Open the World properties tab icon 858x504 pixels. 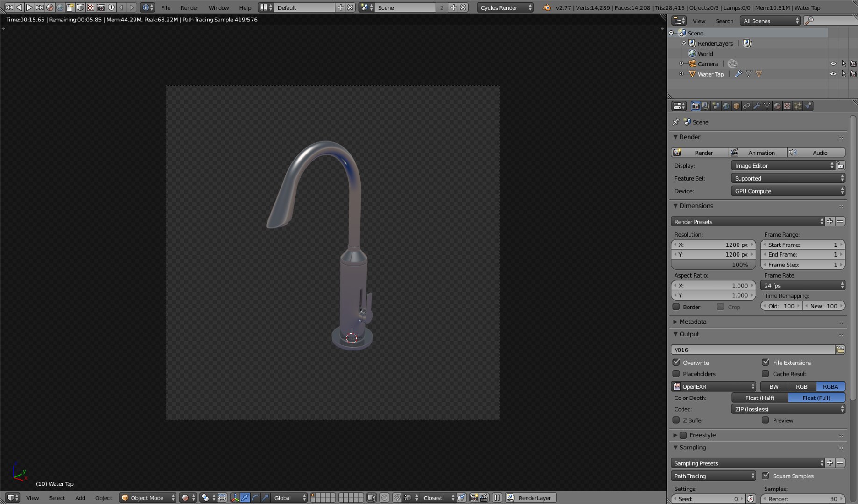(x=726, y=106)
